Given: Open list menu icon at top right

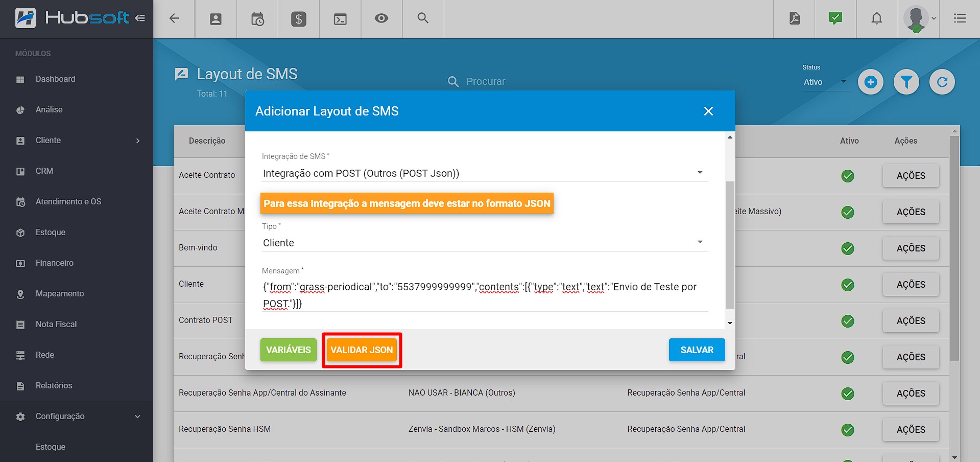Looking at the screenshot, I should click(x=960, y=18).
